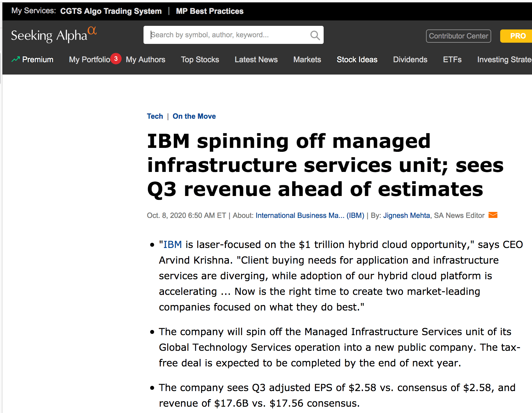Image resolution: width=532 pixels, height=413 pixels.
Task: Click the red portfolio notification badge
Action: click(x=116, y=59)
